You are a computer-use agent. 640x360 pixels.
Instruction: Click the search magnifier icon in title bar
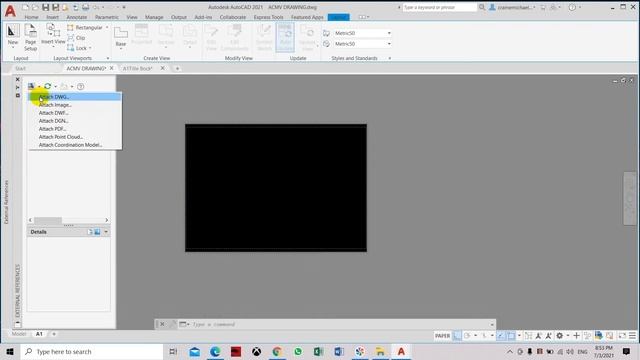(482, 7)
